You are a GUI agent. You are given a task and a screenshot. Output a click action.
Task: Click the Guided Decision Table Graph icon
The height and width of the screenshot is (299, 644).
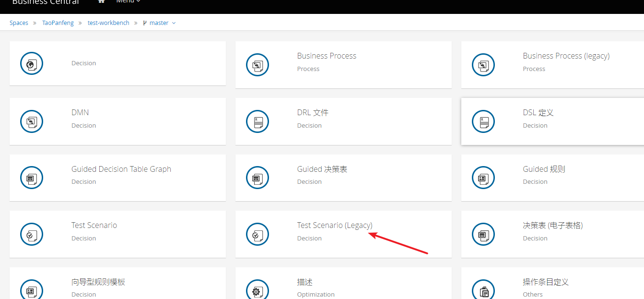(32, 178)
